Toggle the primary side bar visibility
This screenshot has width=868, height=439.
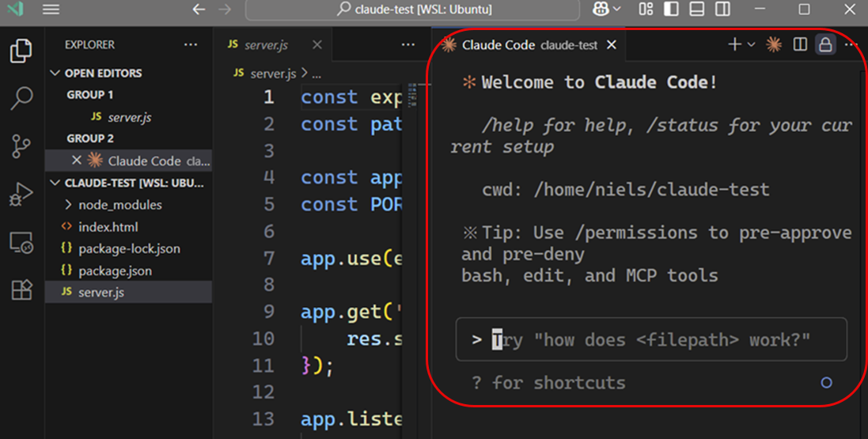click(671, 9)
